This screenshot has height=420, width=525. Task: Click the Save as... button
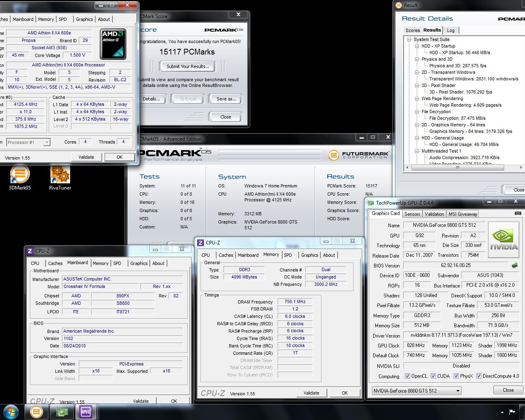point(226,99)
